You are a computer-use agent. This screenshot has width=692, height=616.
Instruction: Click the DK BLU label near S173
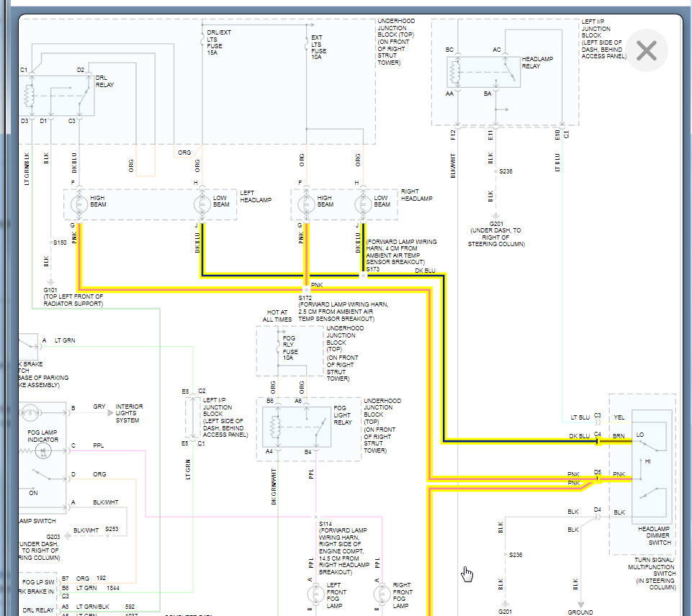pos(425,271)
